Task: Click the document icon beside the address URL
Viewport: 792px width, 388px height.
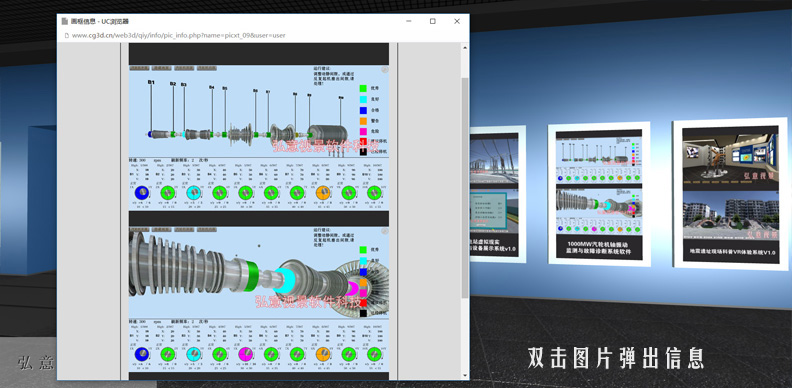Action: coord(66,35)
